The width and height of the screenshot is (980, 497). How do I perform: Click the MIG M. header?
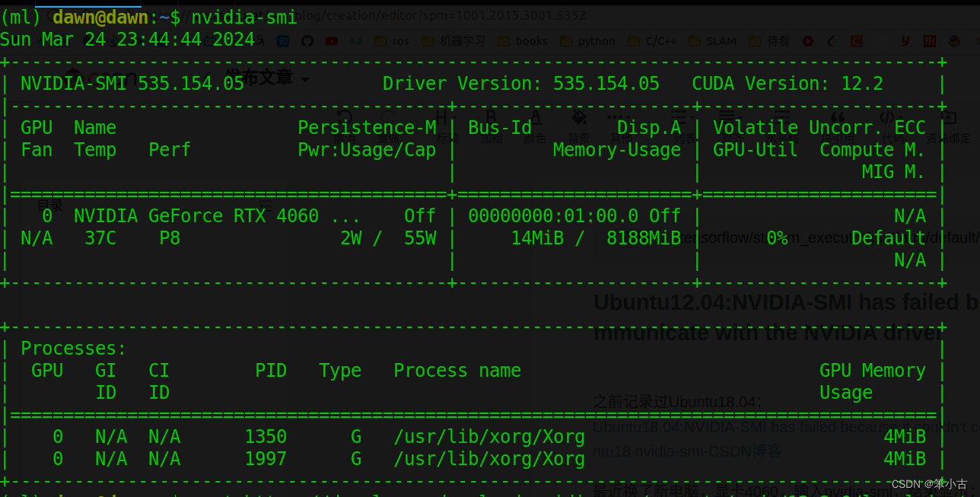(894, 172)
